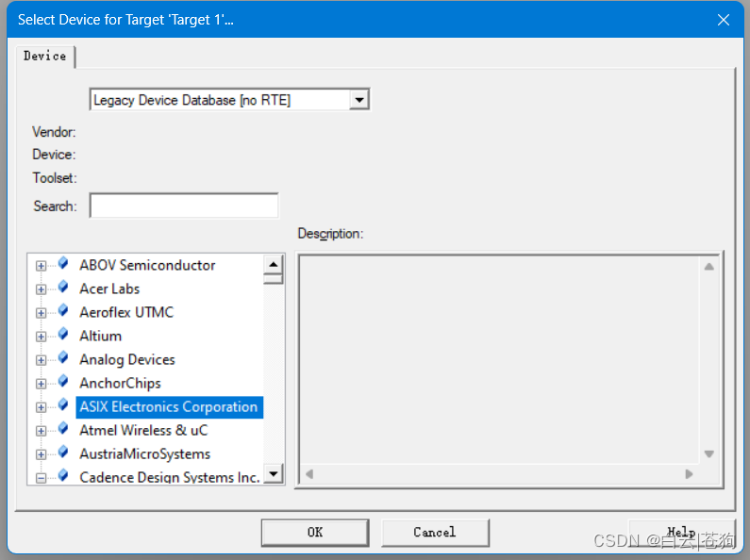The height and width of the screenshot is (560, 750).
Task: Expand the Analog Devices tree node
Action: tap(42, 360)
